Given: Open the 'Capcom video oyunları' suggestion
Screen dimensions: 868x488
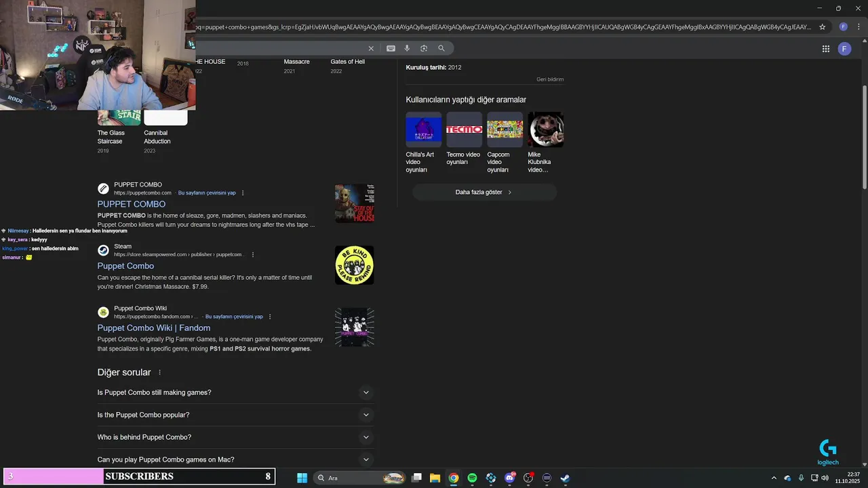Looking at the screenshot, I should point(505,143).
